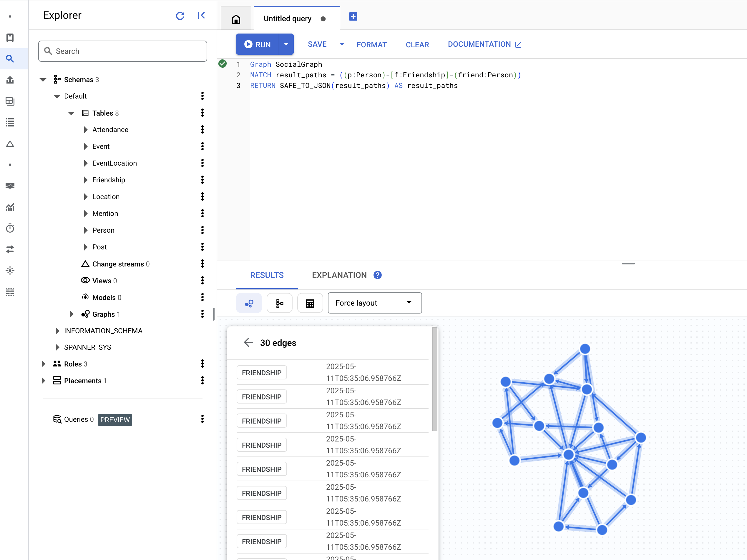Open the search panel in the left rail
Screen dimensions: 747x560
pos(10,59)
